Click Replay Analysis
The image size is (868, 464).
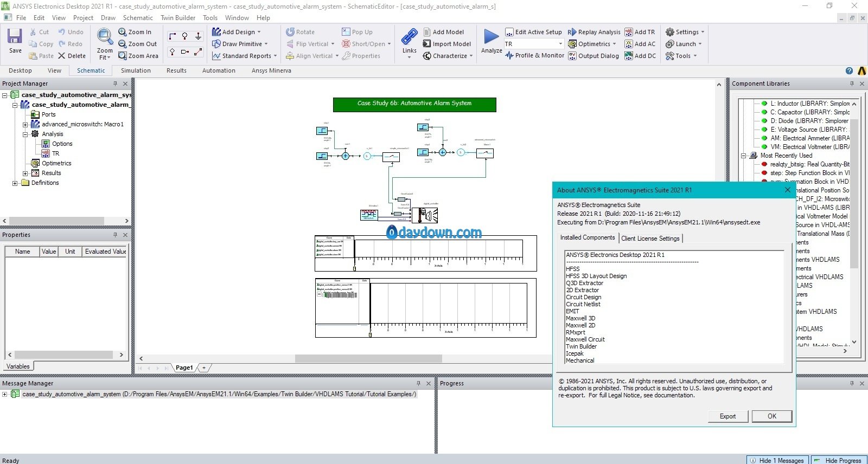coord(594,32)
